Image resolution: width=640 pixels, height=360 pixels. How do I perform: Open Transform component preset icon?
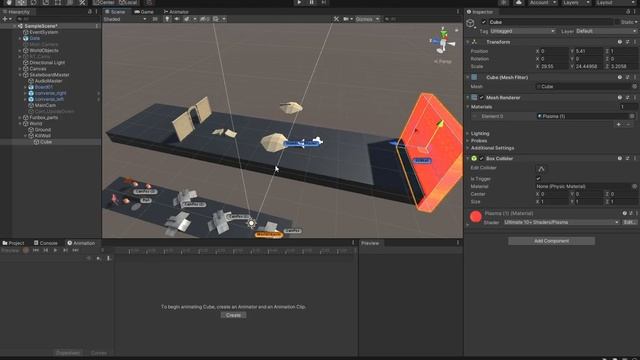tap(627, 42)
